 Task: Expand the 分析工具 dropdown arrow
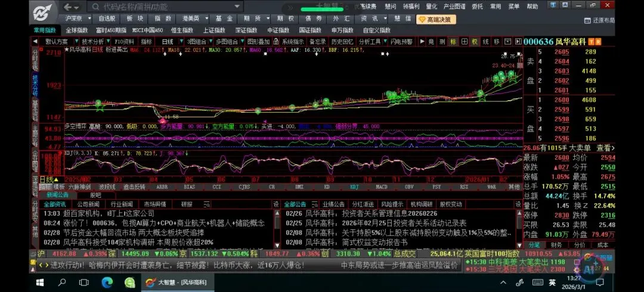point(385,42)
